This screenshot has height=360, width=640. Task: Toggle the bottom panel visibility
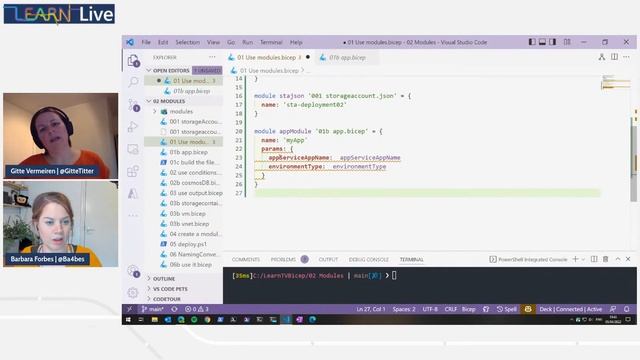(x=542, y=42)
